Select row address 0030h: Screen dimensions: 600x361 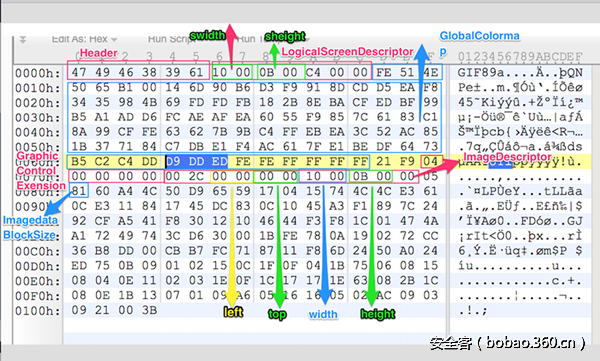pyautogui.click(x=38, y=118)
